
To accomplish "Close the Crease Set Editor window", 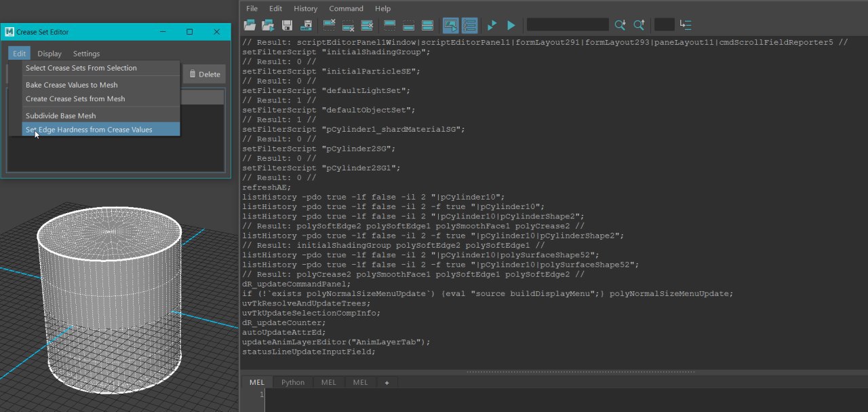I will pyautogui.click(x=216, y=32).
